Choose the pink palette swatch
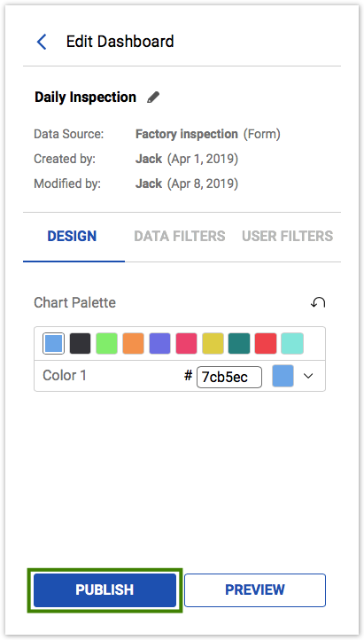Screen dimensions: 364x640 (186, 343)
